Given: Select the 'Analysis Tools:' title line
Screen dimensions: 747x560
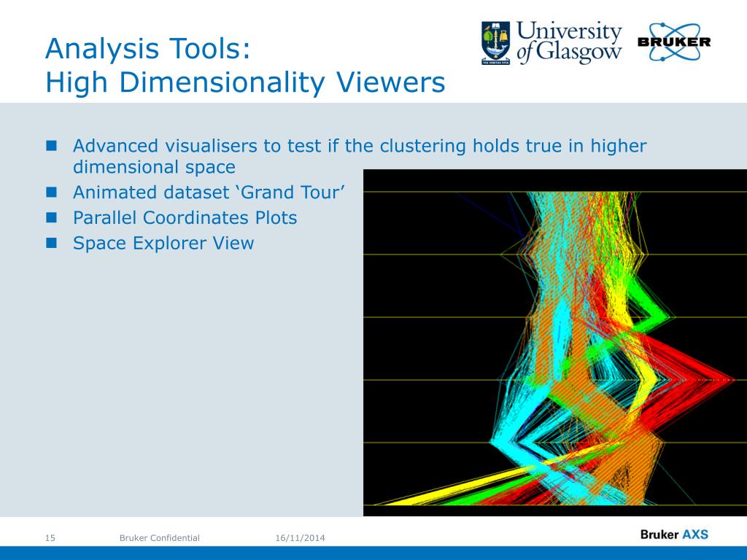Looking at the screenshot, I should pos(147,49).
